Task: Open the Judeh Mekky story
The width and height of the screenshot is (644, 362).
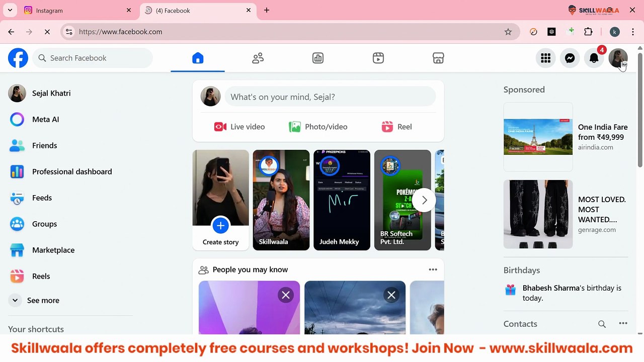Action: pos(342,200)
